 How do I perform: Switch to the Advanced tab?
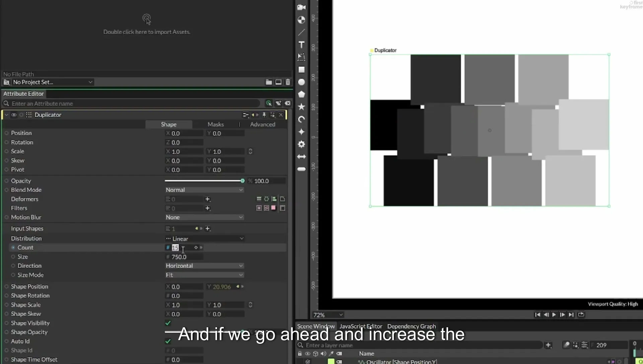tap(263, 124)
